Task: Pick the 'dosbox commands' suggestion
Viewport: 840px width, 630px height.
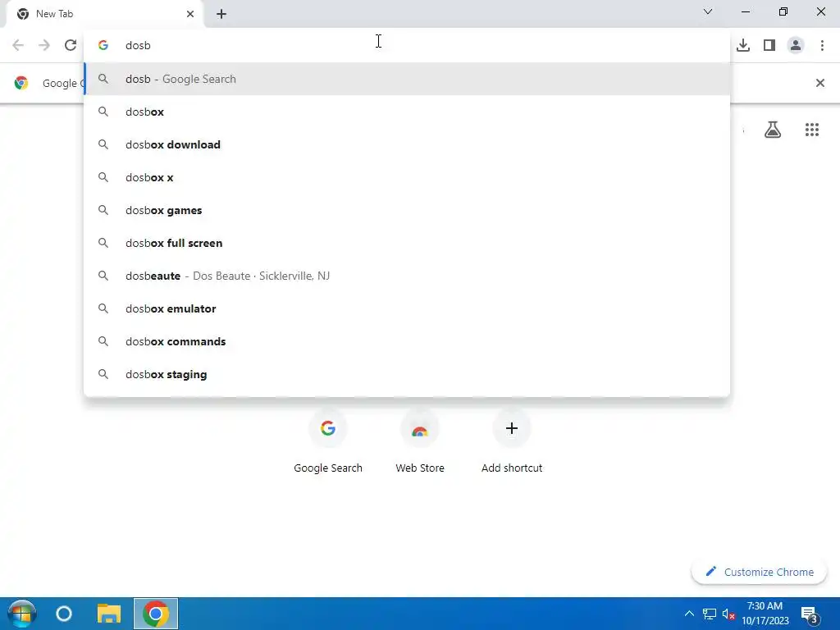Action: (x=407, y=341)
